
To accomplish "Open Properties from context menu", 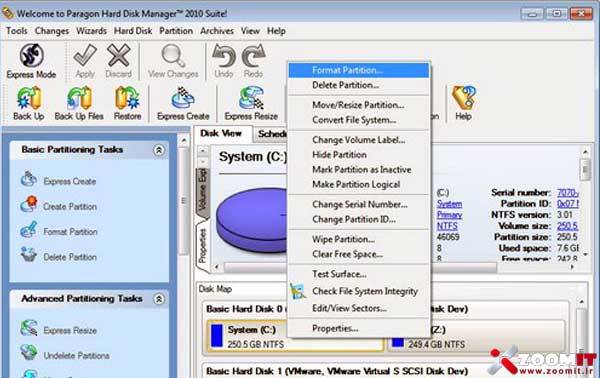I will tap(359, 328).
